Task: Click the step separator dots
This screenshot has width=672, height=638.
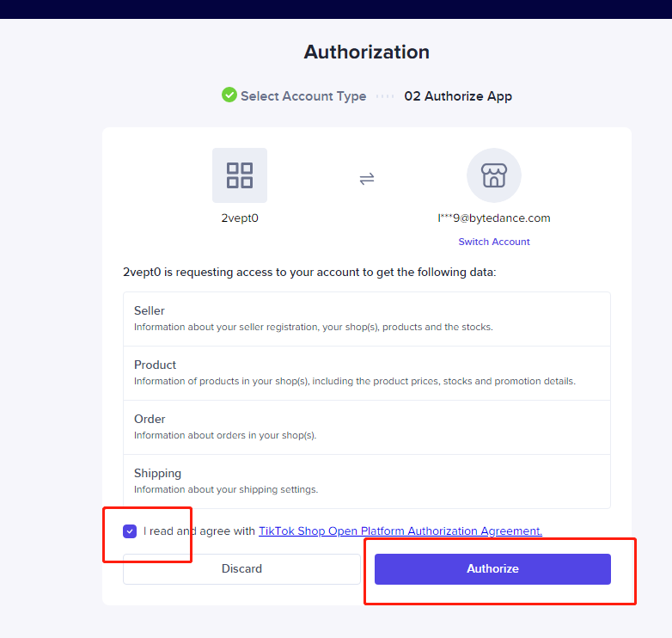Action: pos(385,96)
